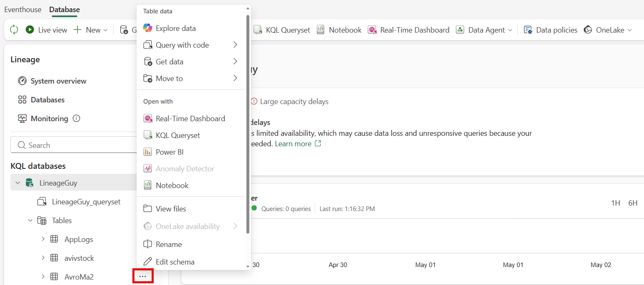Start Live view from the toolbar
Viewport: 644px width, 285px height.
click(46, 30)
